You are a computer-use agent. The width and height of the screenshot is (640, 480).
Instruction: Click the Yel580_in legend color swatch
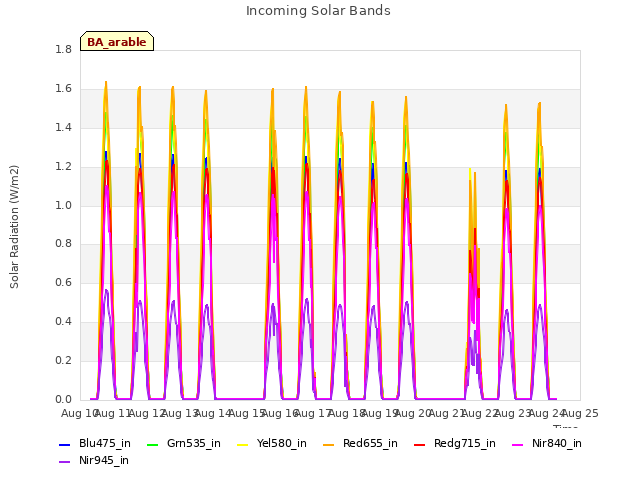click(242, 444)
